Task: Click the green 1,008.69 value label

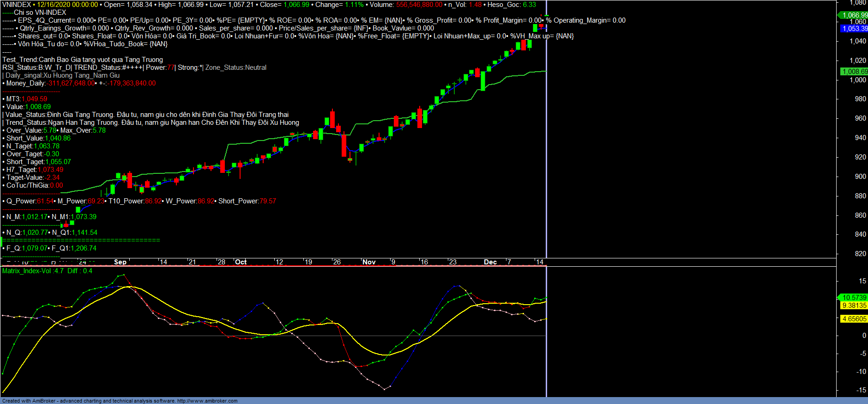Action: [x=854, y=72]
